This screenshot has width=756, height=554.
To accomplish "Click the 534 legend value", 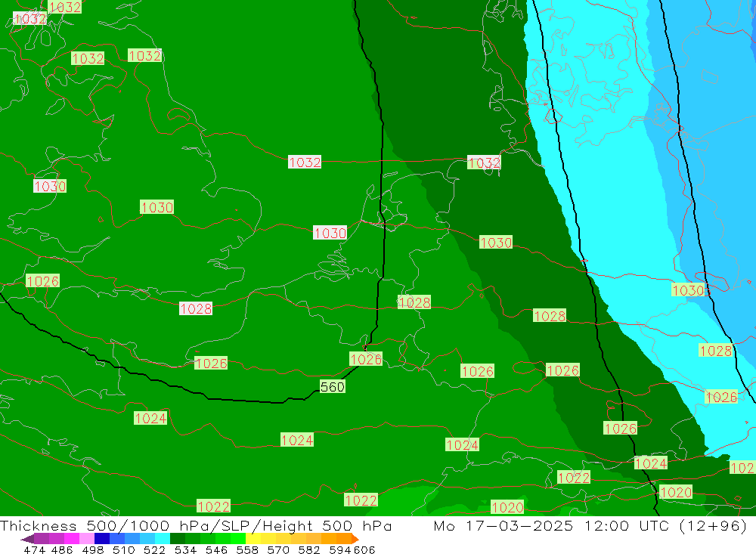I will [185, 549].
